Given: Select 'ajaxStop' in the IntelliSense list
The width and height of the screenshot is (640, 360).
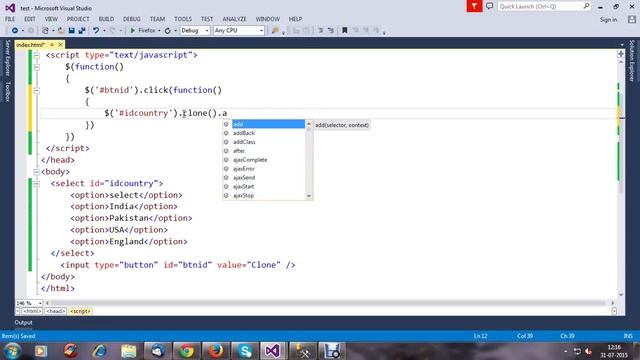Looking at the screenshot, I should (x=268, y=196).
